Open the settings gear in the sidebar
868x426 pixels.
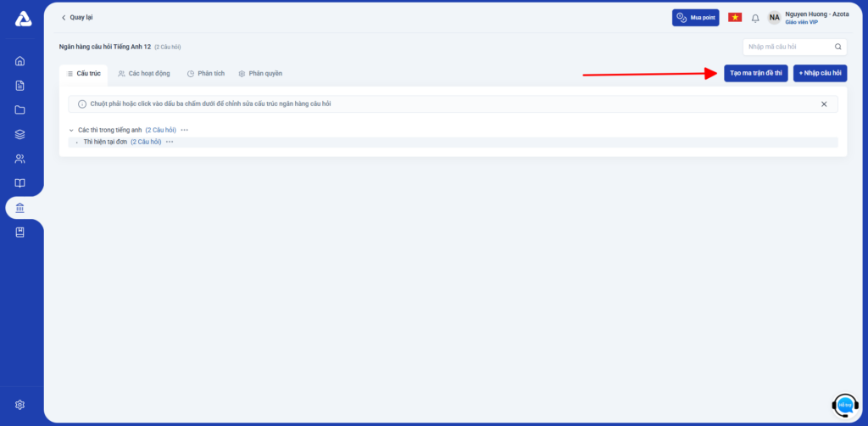pyautogui.click(x=20, y=405)
